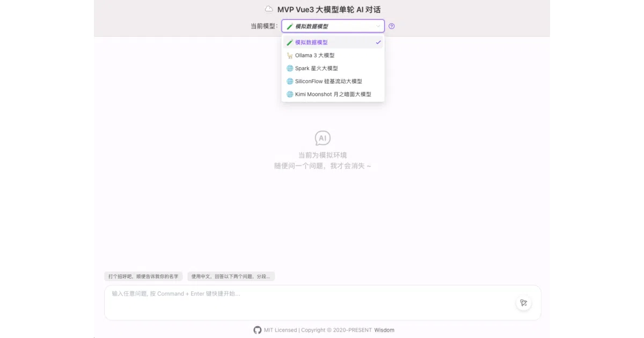Screen dimensions: 644x338
Task: Select Kimi Moonshot 月之暗面大模型 option
Action: click(x=333, y=94)
